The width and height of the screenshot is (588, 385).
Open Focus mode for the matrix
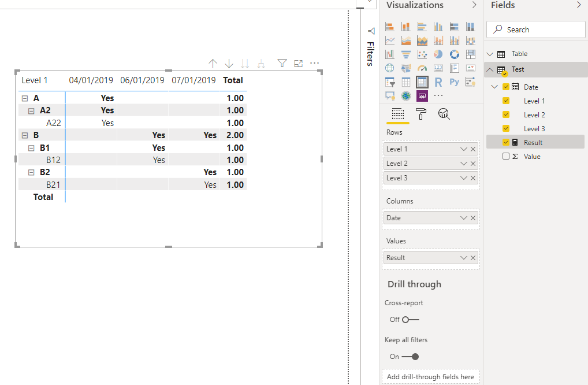(x=298, y=64)
